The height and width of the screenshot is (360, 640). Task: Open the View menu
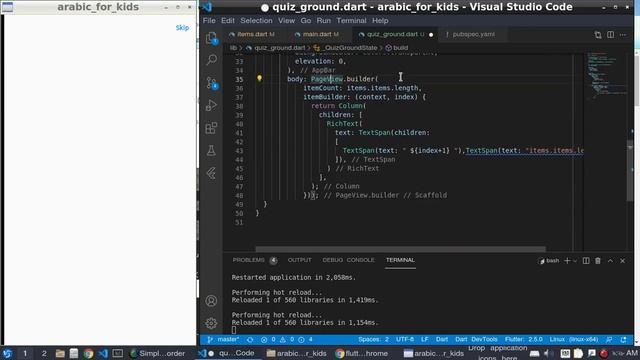(x=287, y=20)
